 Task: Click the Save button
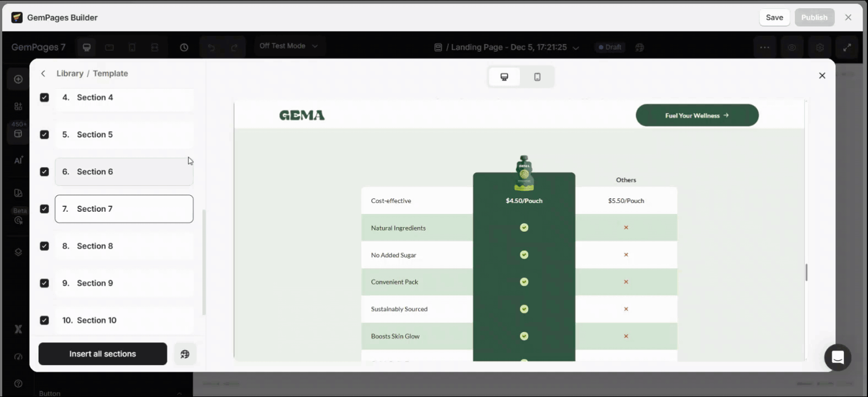[774, 18]
